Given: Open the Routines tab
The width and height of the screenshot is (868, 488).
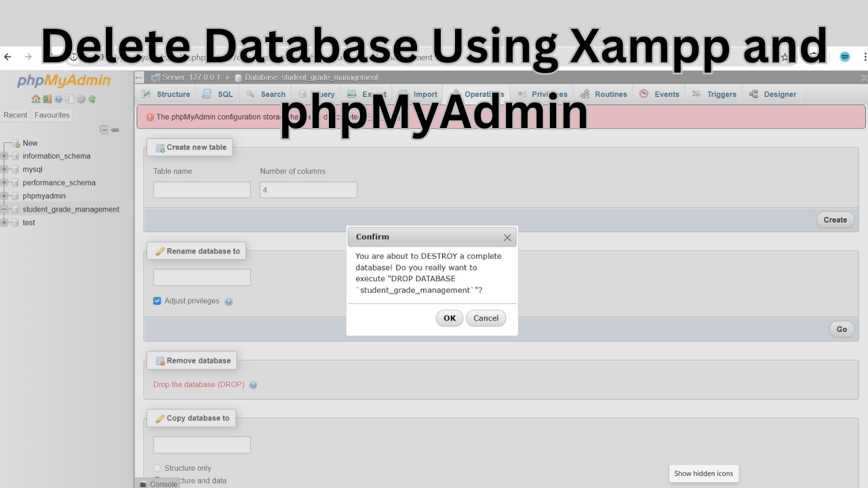Looking at the screenshot, I should [x=604, y=94].
